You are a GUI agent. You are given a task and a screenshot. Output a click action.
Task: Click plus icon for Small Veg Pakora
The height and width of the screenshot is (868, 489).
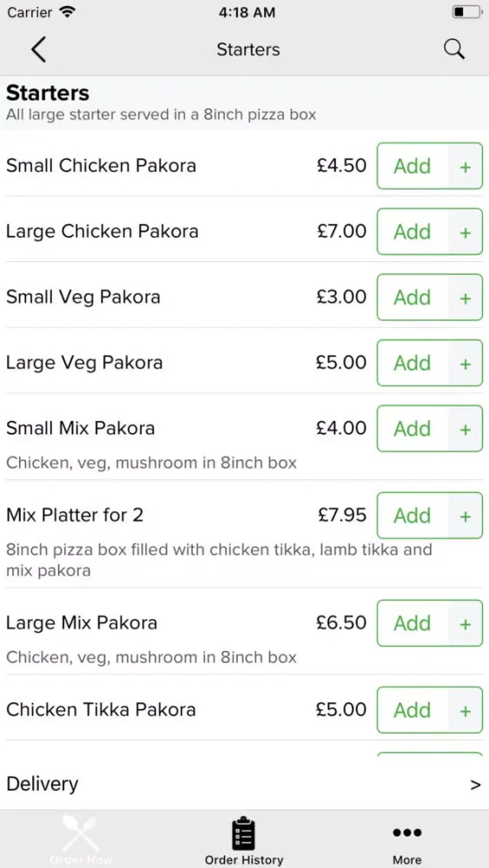[466, 298]
